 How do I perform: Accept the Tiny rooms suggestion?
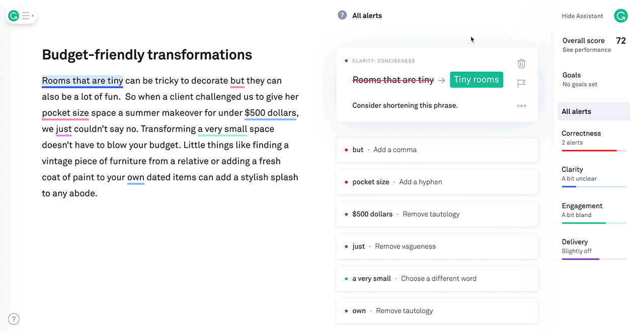476,79
